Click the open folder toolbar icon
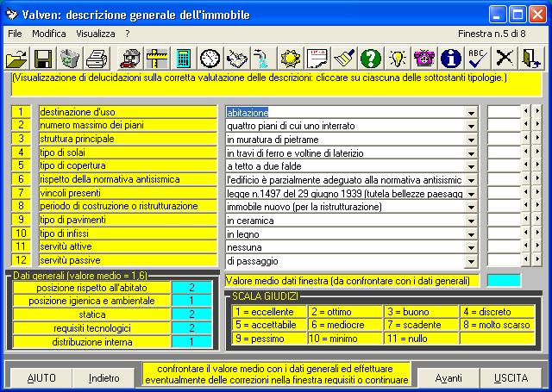The width and height of the screenshot is (552, 392). [x=16, y=58]
